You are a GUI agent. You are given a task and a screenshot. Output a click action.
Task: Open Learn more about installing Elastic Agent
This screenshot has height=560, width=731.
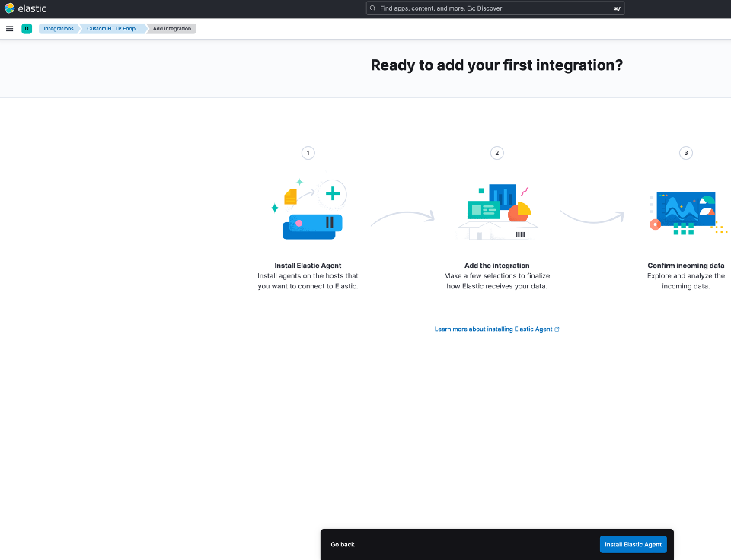[x=493, y=329]
